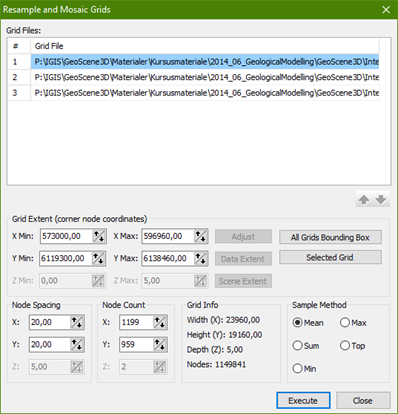Click the Node Count Y stepper icon
Screen dimensions: 398x414
(x=160, y=344)
